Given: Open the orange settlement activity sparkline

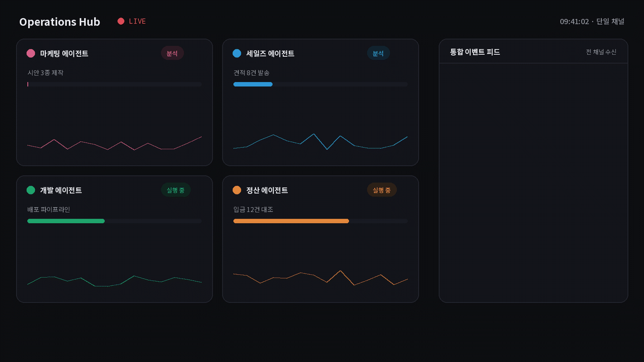Looking at the screenshot, I should 320,278.
